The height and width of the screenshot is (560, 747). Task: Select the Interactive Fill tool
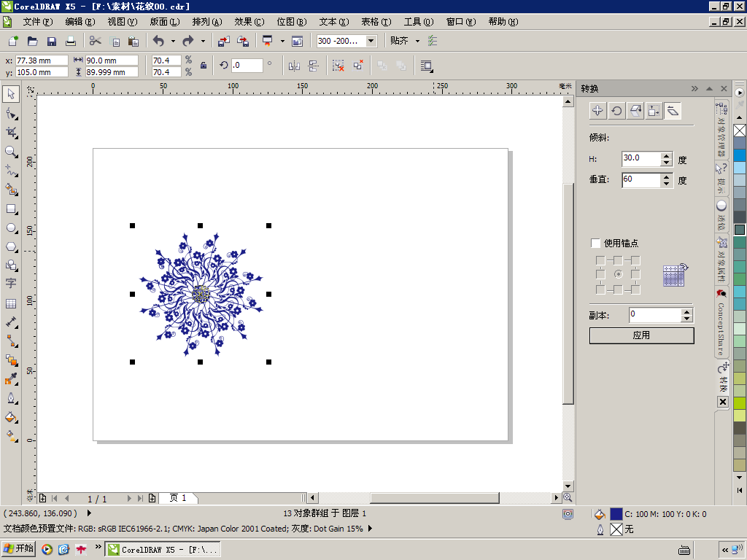coord(11,436)
